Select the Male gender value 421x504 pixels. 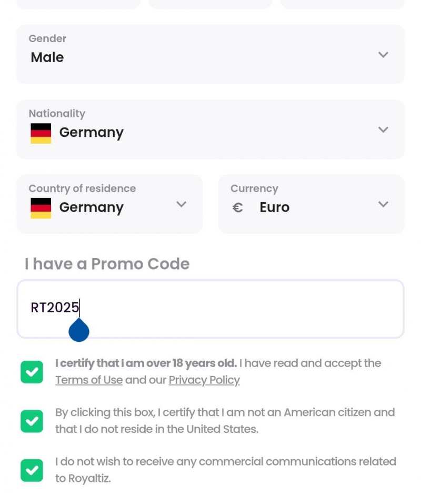pyautogui.click(x=47, y=57)
